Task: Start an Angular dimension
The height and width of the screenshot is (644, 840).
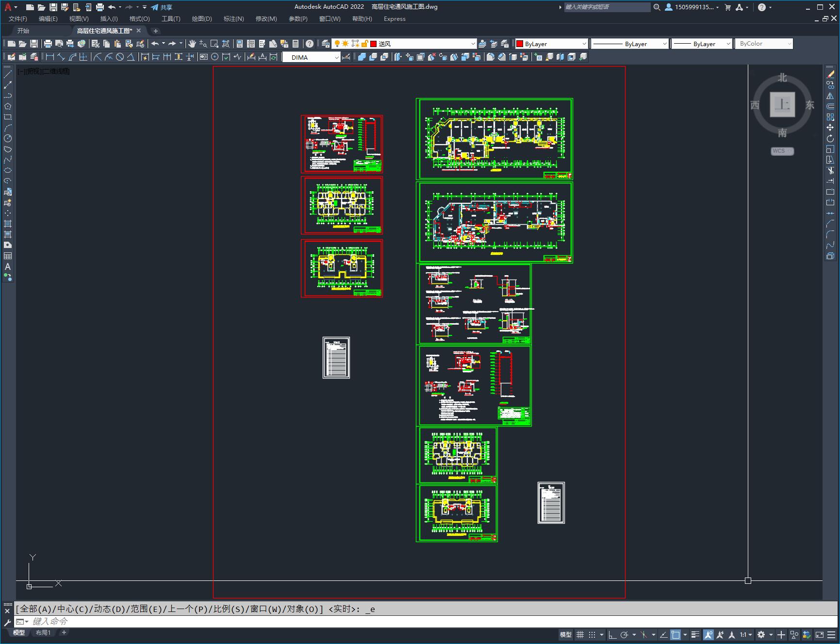Action: click(131, 57)
